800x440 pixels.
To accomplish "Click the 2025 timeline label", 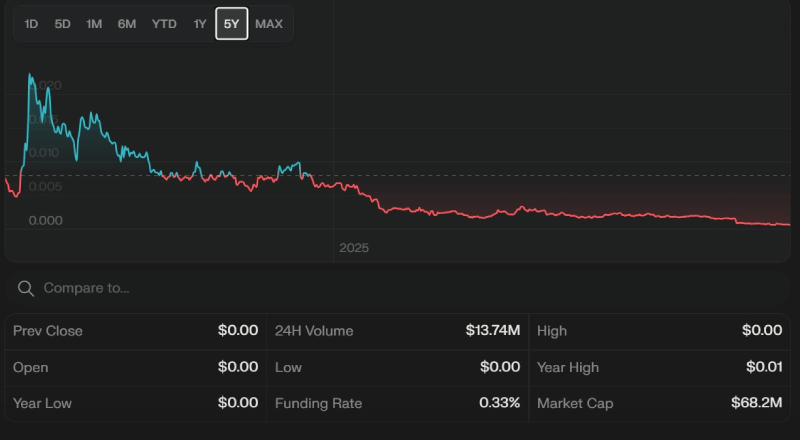I will [354, 247].
